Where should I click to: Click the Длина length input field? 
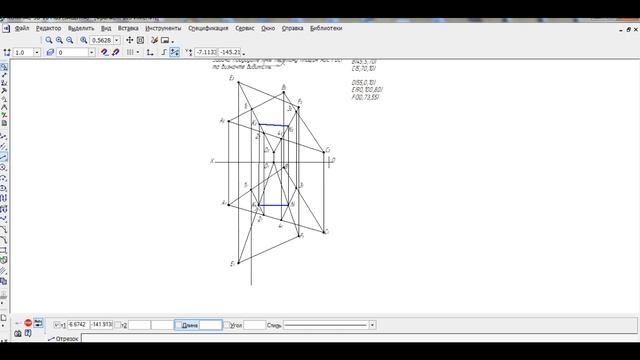[x=211, y=325]
